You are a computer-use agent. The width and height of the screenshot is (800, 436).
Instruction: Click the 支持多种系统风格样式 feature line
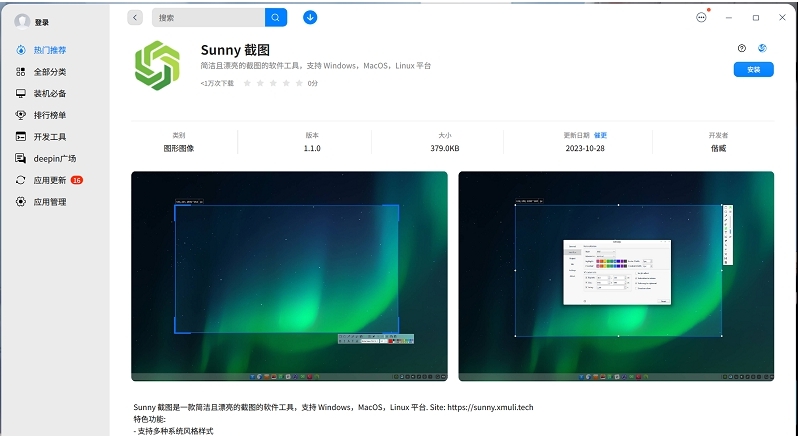(173, 431)
